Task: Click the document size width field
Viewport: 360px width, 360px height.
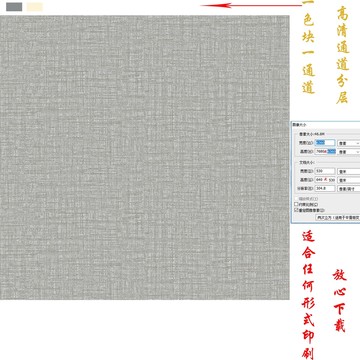Action: click(325, 171)
